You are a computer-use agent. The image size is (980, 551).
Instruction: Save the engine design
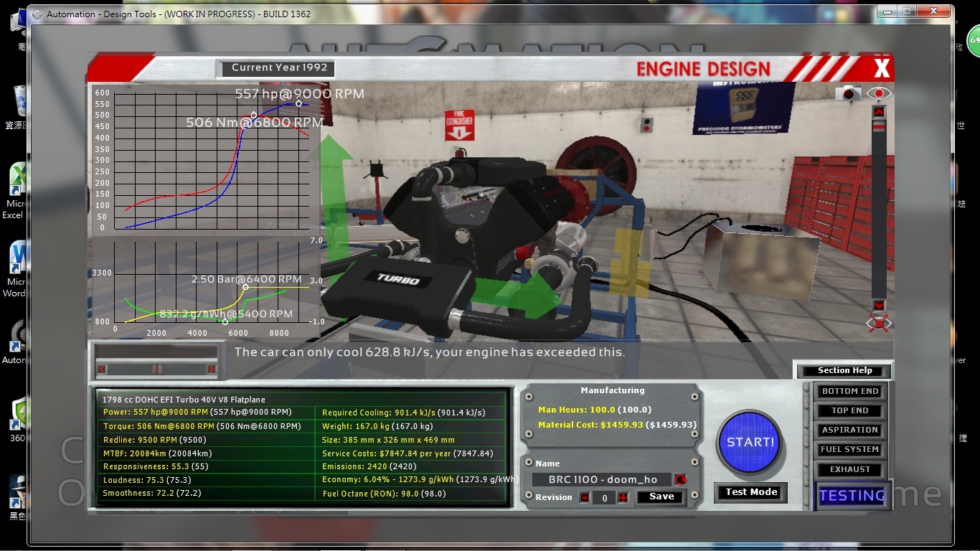pos(661,496)
